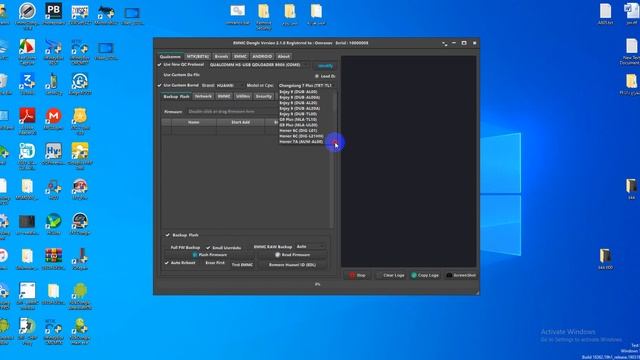Open the About tab
Viewport: 640px width, 360px height.
pyautogui.click(x=284, y=57)
